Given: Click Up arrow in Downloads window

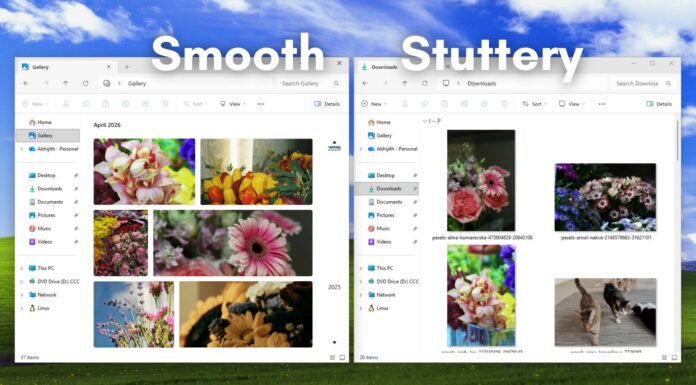Looking at the screenshot, I should (405, 83).
